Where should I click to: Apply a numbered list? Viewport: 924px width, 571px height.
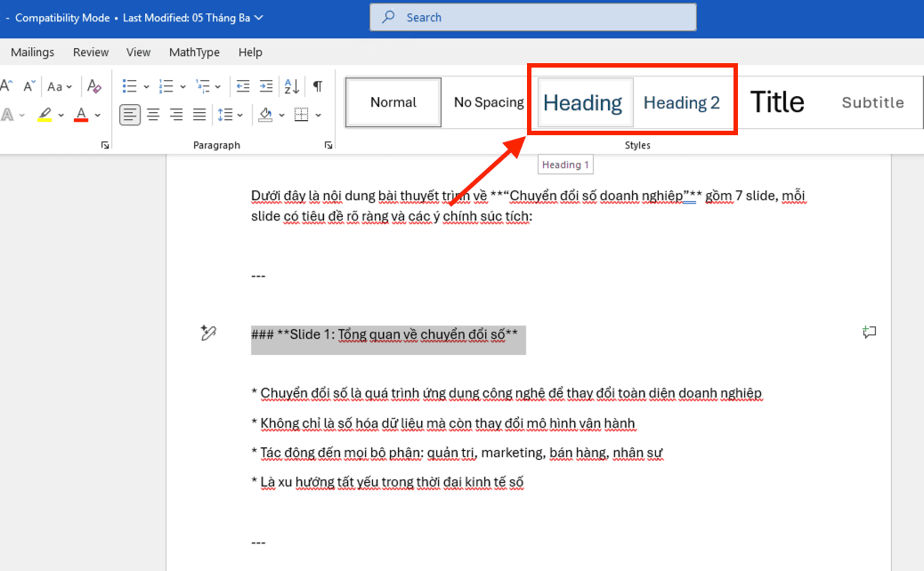pyautogui.click(x=166, y=86)
